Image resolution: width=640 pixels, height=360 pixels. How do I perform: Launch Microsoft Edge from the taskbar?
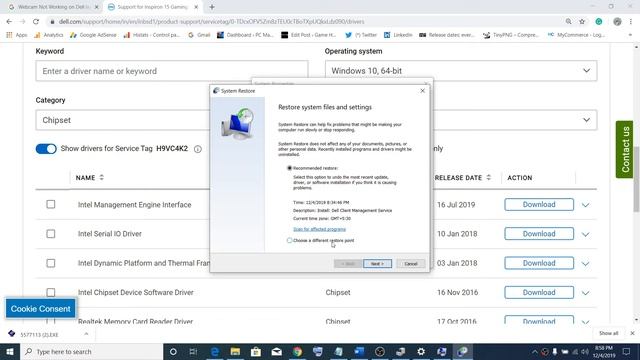point(214,351)
